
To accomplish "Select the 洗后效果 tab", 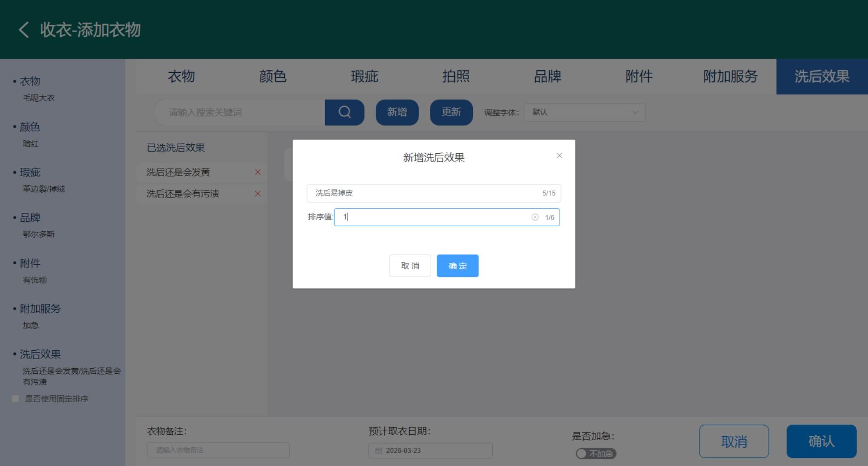I will click(822, 76).
